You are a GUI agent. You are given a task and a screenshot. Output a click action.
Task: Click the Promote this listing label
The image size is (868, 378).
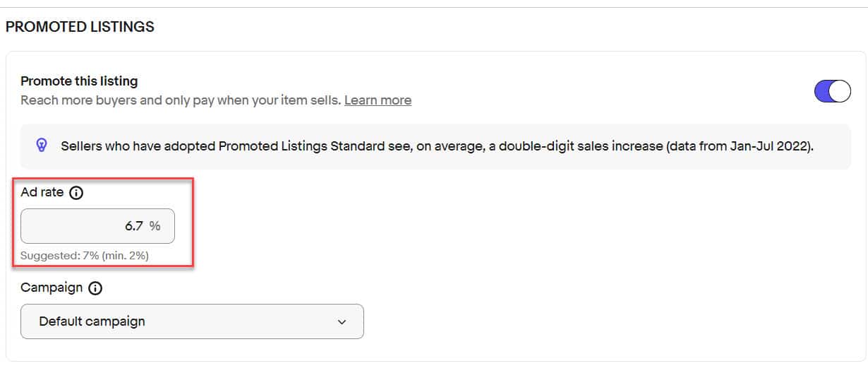pos(79,81)
